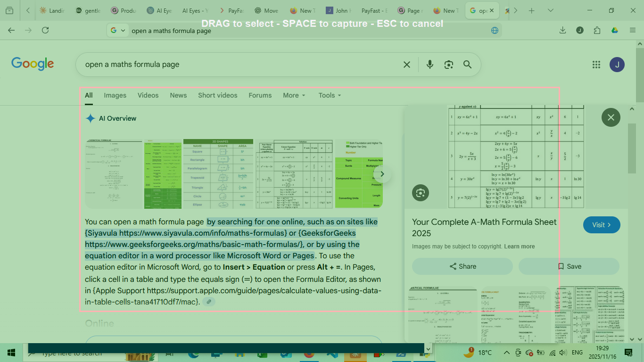Screen dimensions: 644x362
Task: Click the AI Overview sparkle icon
Action: pyautogui.click(x=90, y=118)
